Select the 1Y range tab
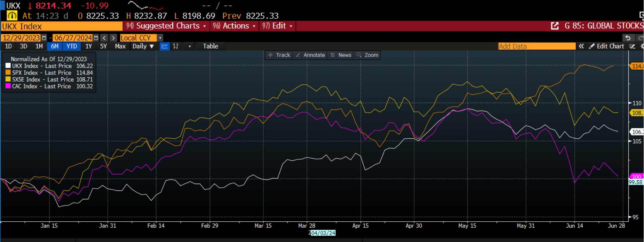Viewport: 644px width, 242px height. 88,46
